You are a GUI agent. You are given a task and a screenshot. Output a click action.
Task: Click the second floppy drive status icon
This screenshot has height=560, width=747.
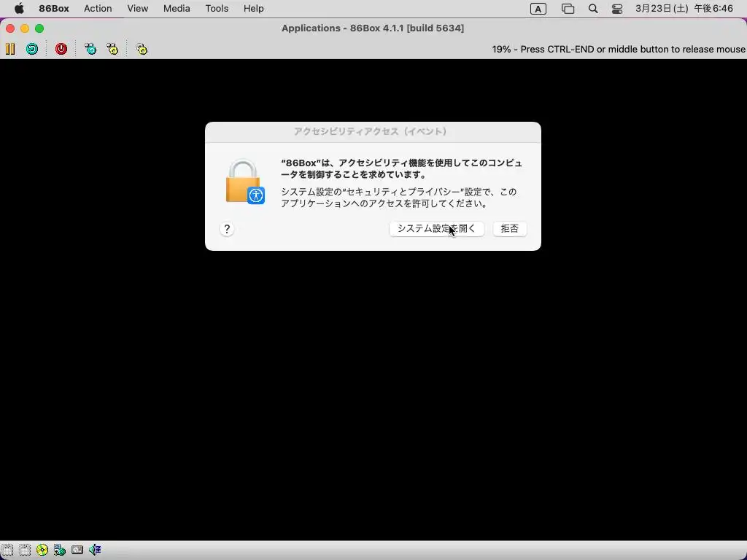pos(25,550)
